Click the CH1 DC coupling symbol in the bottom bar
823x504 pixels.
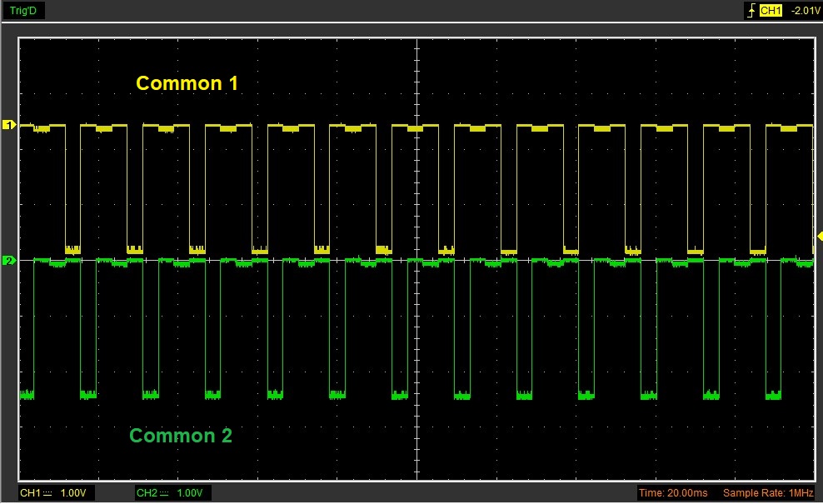point(47,493)
